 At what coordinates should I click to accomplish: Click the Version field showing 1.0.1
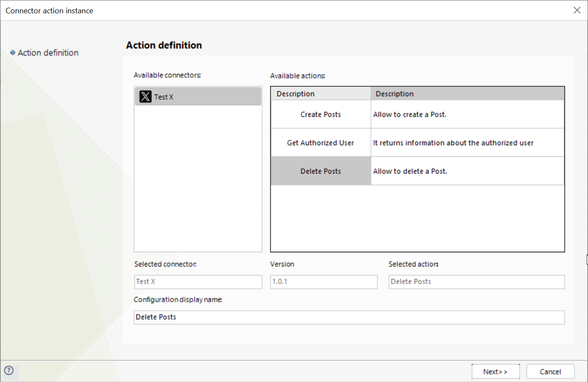tap(324, 282)
